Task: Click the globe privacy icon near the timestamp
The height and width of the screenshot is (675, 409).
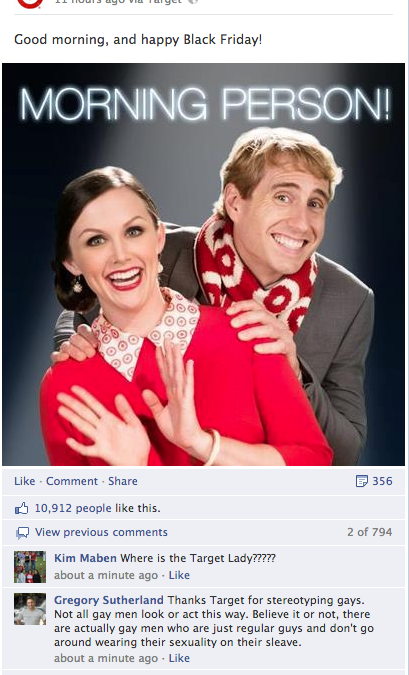Action: coord(193,2)
